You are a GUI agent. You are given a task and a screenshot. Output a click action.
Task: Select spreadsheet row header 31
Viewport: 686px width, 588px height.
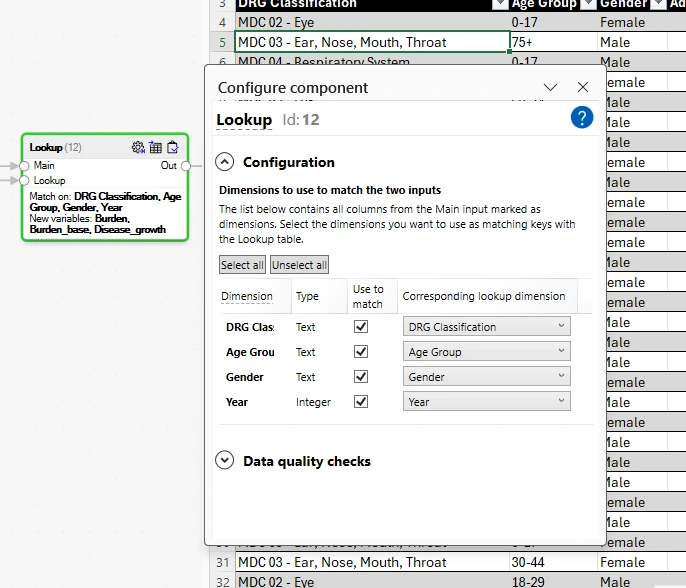tap(223, 562)
